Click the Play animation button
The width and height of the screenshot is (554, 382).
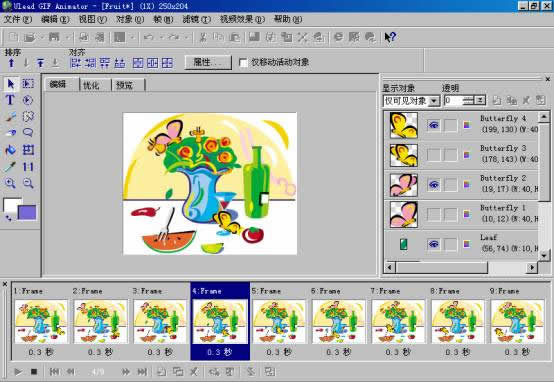(18, 372)
